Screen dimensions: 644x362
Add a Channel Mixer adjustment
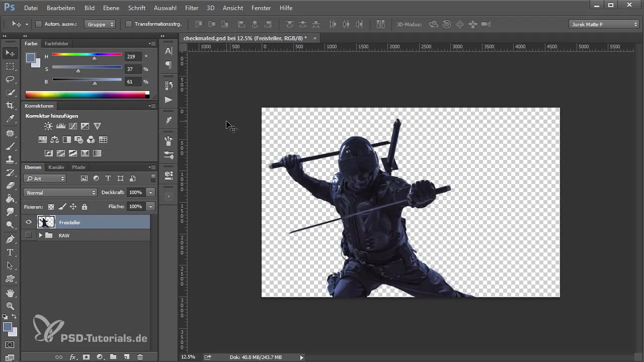[x=91, y=140]
